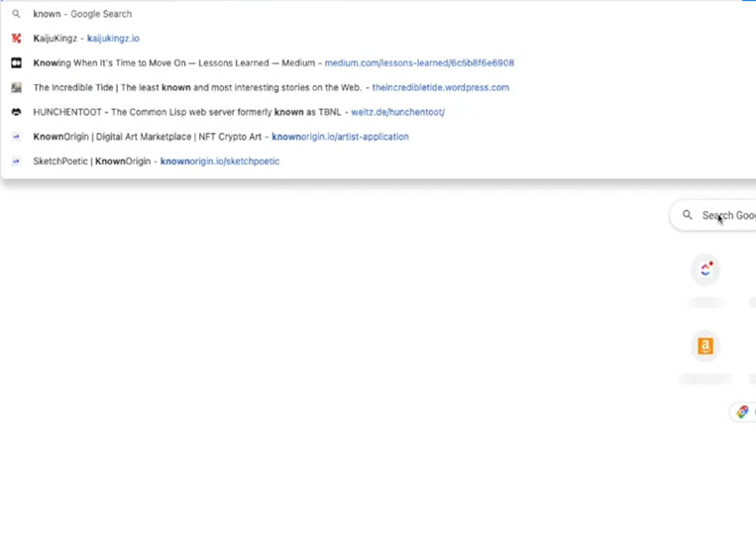Open the 'Knowing When It's Time to Move On' suggestion
Image resolution: width=756 pixels, height=536 pixels.
(378, 62)
